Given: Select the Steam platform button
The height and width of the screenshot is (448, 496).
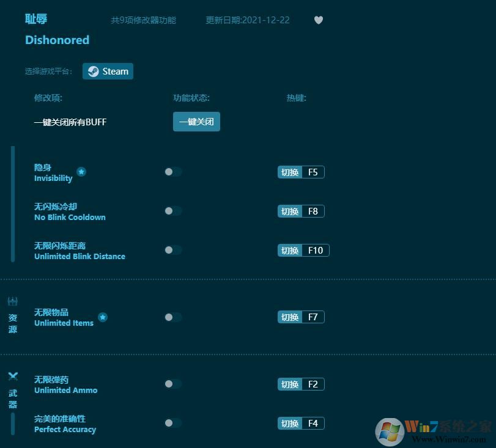Looking at the screenshot, I should pos(108,71).
